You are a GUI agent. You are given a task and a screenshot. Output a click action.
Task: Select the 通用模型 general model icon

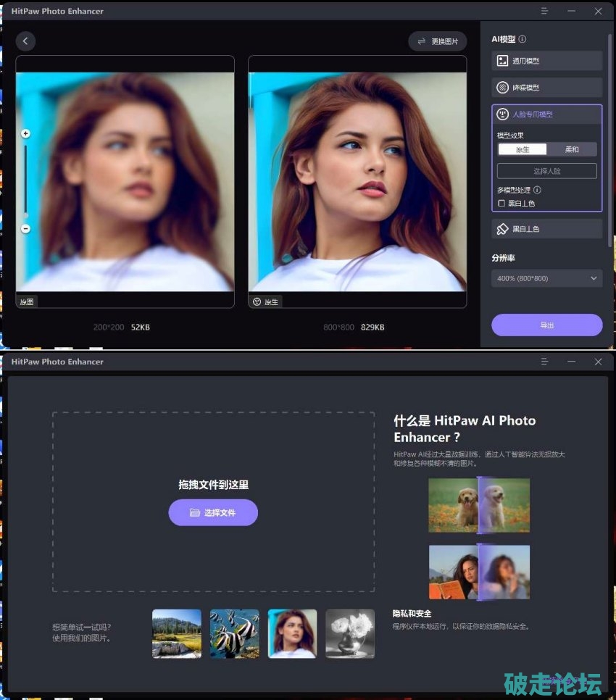[x=502, y=61]
